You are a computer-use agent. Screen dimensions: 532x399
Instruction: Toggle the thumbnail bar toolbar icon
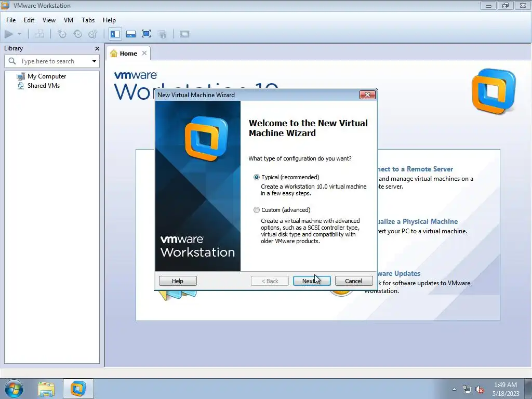[131, 34]
